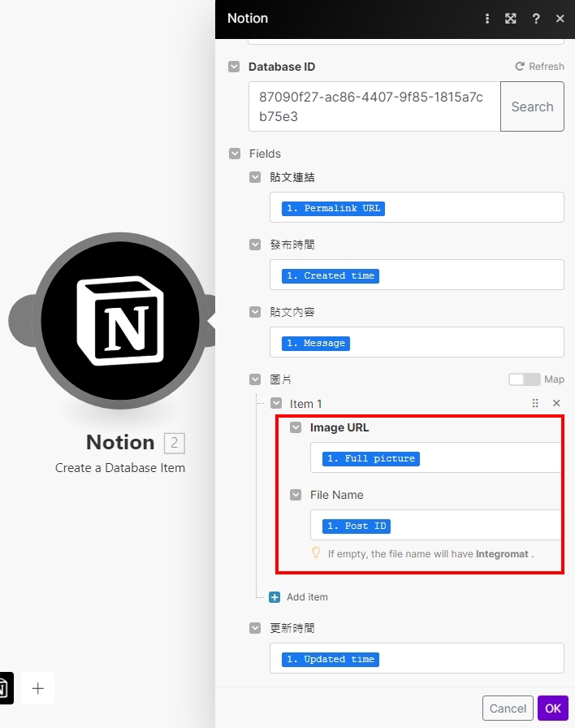Select the Full picture tag

[x=371, y=459]
